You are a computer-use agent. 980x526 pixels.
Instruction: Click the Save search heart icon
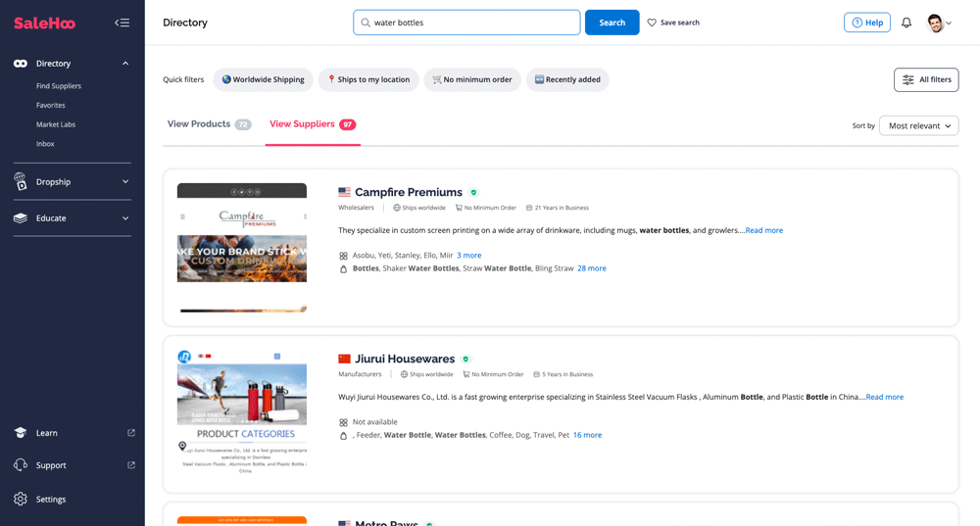pos(652,23)
